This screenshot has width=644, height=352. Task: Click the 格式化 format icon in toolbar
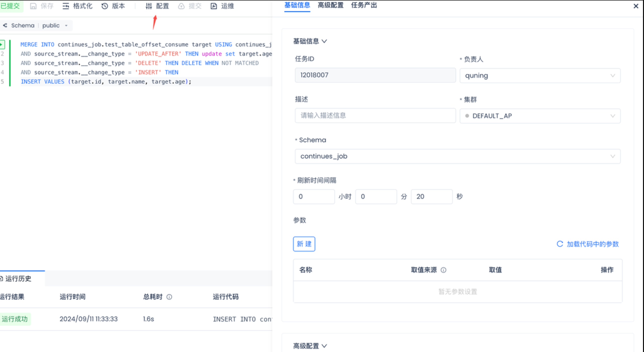click(x=66, y=6)
